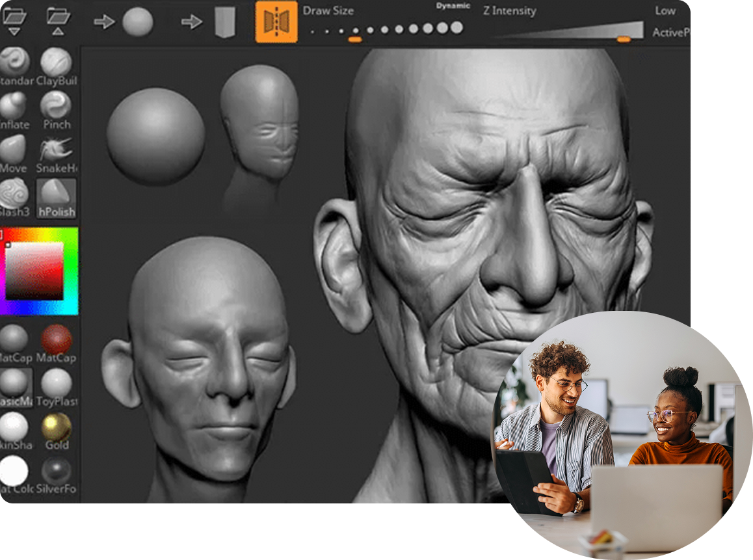
Task: Select the SnakeHook brush
Action: pyautogui.click(x=56, y=150)
